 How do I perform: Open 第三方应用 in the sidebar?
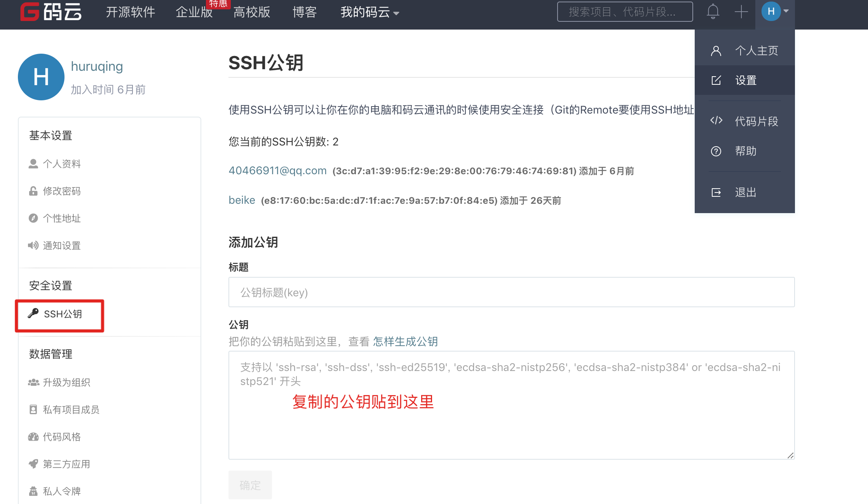click(x=66, y=464)
